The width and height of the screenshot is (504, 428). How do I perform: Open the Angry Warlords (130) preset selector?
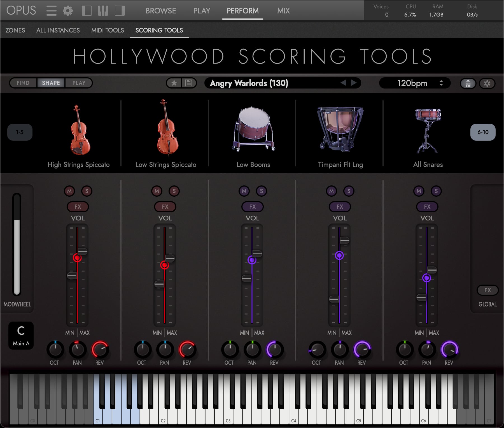click(x=283, y=83)
